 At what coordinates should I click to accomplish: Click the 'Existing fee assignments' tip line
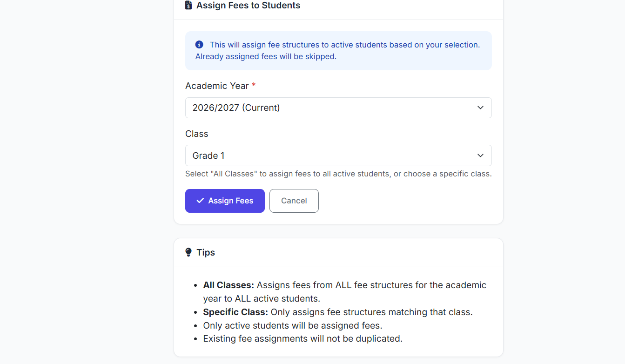(x=302, y=338)
